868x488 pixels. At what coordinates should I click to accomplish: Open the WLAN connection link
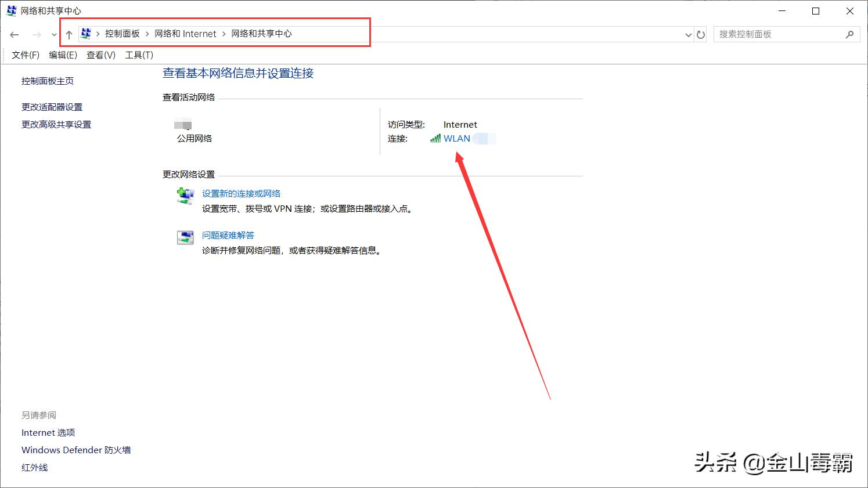point(456,138)
